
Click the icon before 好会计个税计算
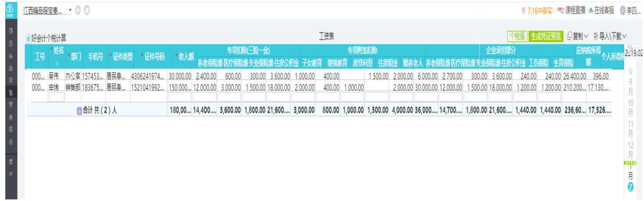(28, 39)
